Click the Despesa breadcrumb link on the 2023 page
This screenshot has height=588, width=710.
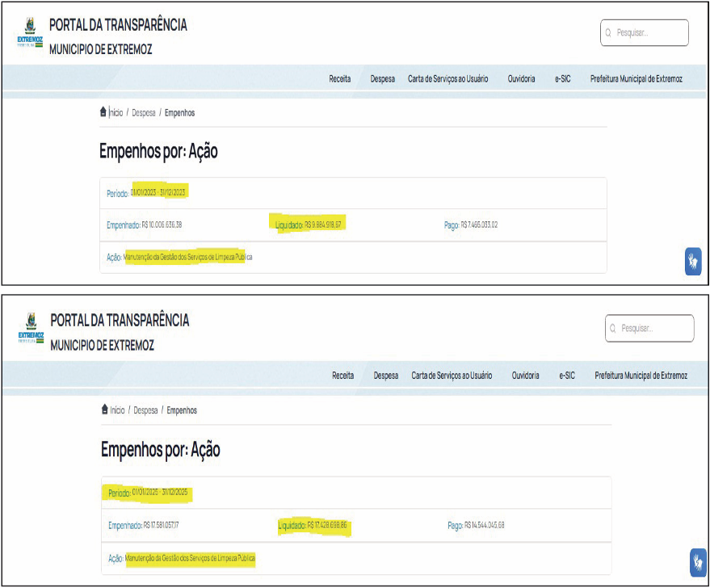tap(144, 113)
